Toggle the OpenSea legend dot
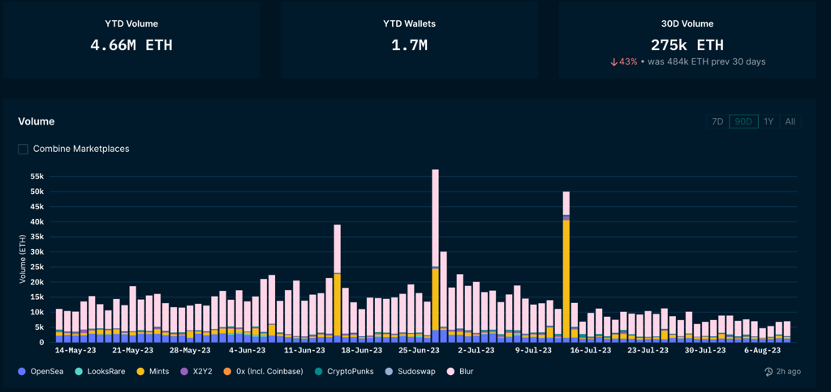The image size is (832, 392). [21, 371]
